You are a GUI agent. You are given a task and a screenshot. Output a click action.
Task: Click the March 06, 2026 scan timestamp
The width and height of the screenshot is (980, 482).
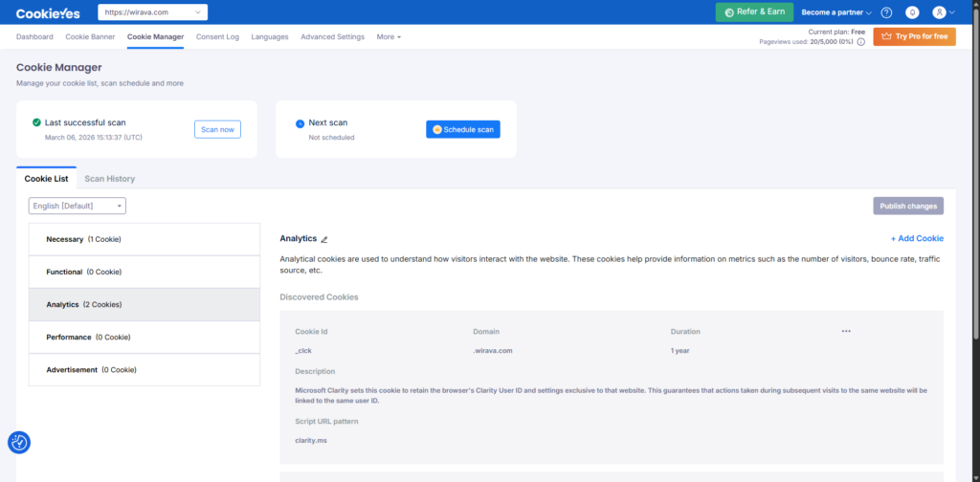point(93,138)
